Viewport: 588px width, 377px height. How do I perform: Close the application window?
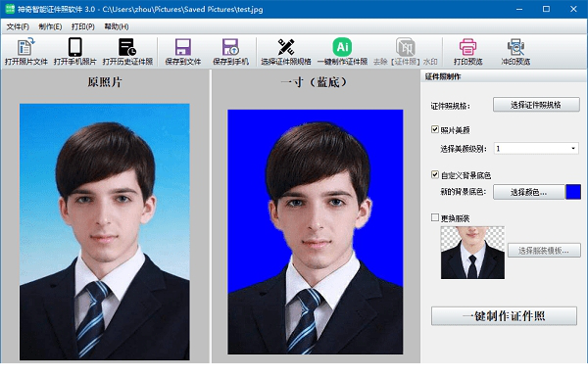(573, 9)
